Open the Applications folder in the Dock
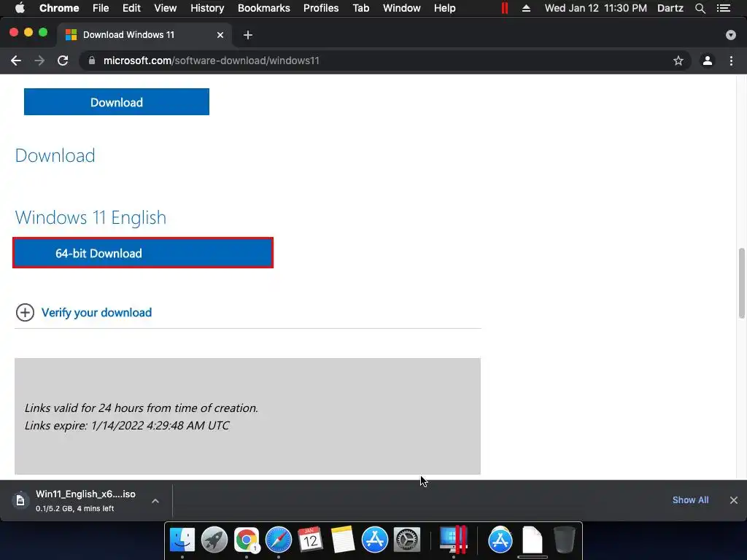Screen dimensions: 747x560 click(500, 540)
